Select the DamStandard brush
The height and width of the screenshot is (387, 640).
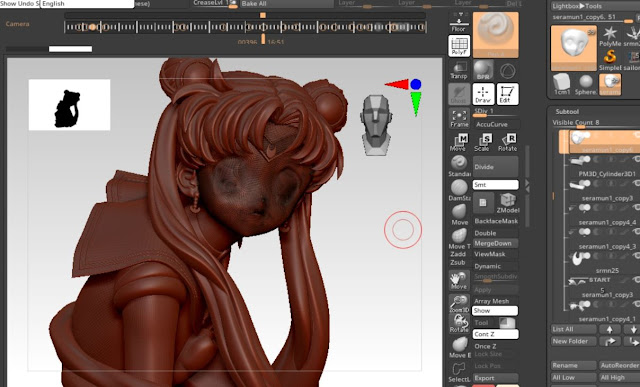tap(459, 191)
